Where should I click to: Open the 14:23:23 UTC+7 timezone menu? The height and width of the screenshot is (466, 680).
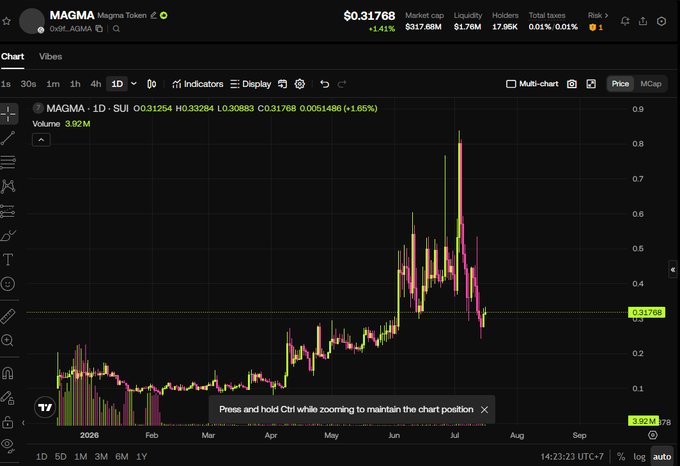pos(572,456)
